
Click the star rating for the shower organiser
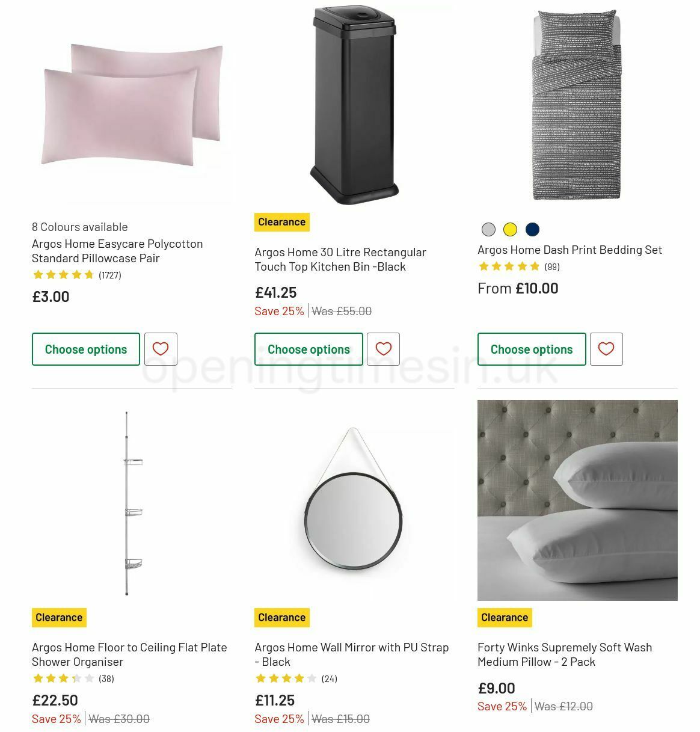coord(63,678)
